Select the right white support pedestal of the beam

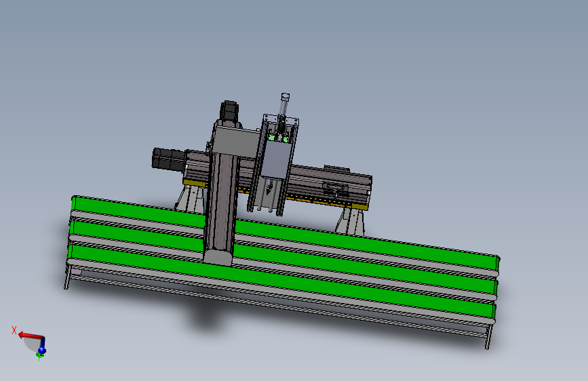[350, 222]
